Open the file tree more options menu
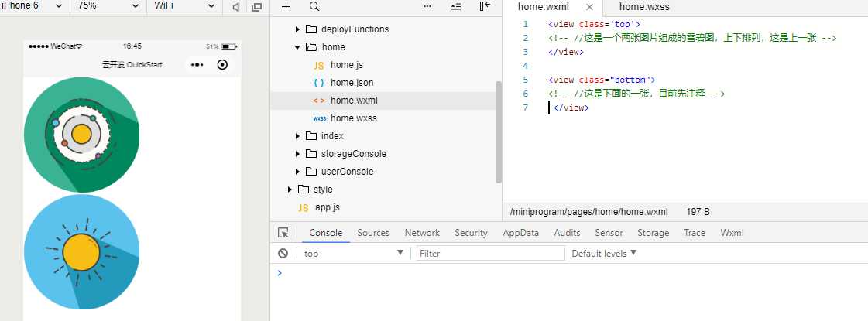The width and height of the screenshot is (868, 321). 427,6
